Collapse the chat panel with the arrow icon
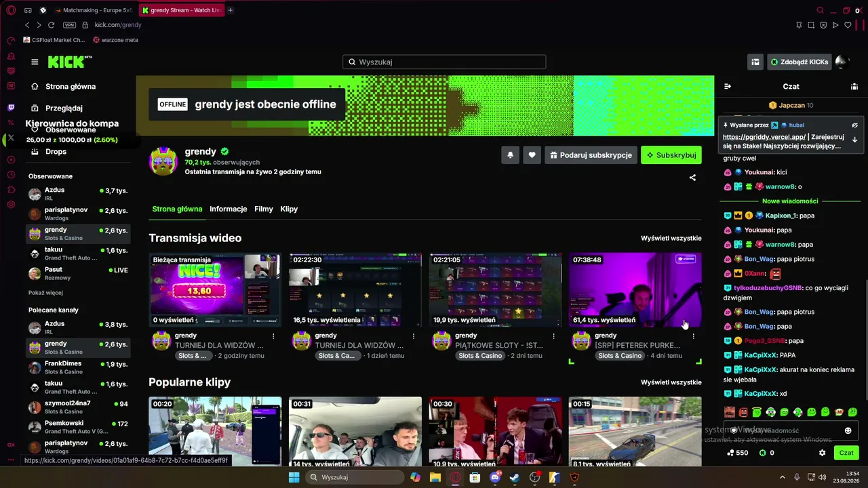Image resolution: width=868 pixels, height=488 pixels. (x=728, y=86)
